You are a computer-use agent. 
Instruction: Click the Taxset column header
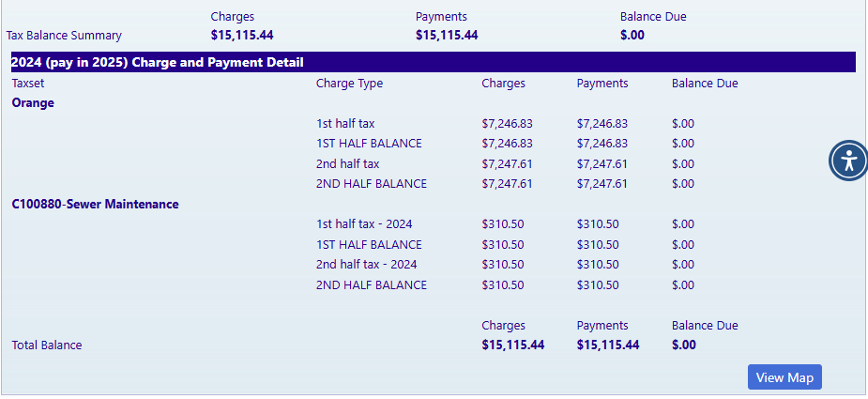(x=28, y=84)
